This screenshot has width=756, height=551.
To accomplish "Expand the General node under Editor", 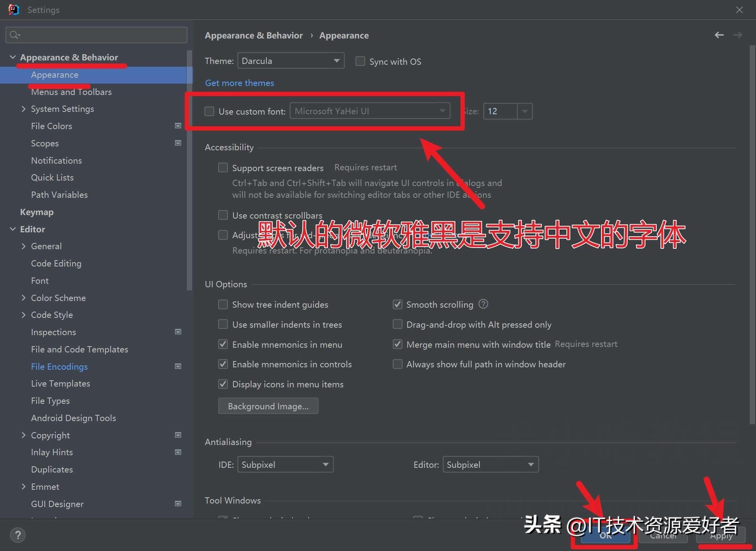I will [24, 246].
